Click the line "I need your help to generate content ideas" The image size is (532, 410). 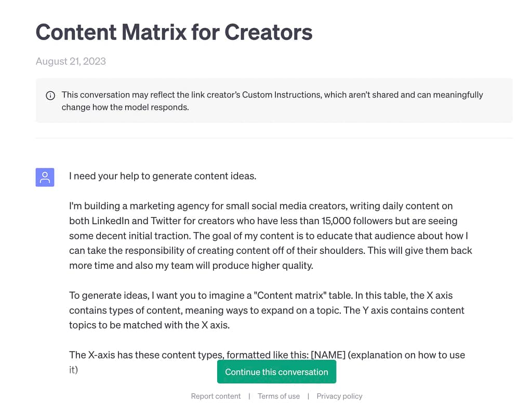[x=163, y=176]
